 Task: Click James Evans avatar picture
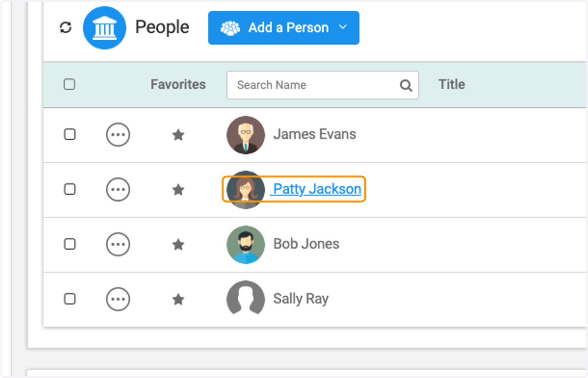point(246,135)
